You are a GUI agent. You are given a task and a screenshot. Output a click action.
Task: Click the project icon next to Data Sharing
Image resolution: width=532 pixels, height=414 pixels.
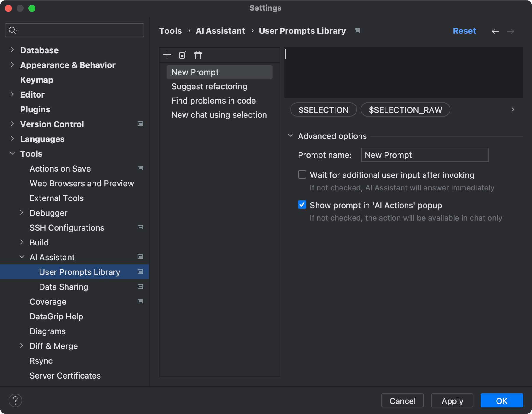[140, 286]
